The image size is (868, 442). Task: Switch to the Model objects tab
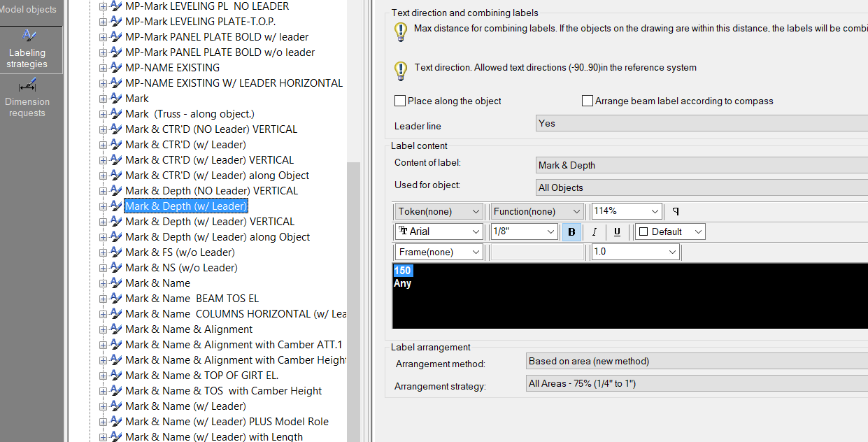[28, 10]
